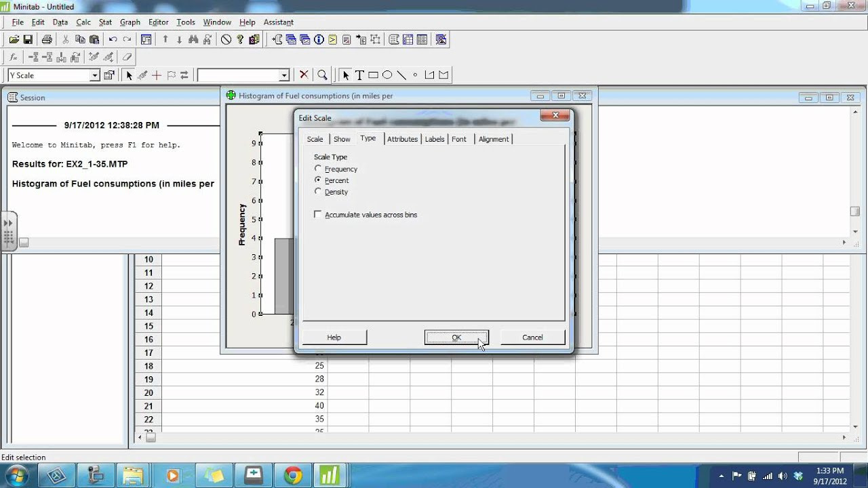Open the Stat menu

[x=105, y=22]
